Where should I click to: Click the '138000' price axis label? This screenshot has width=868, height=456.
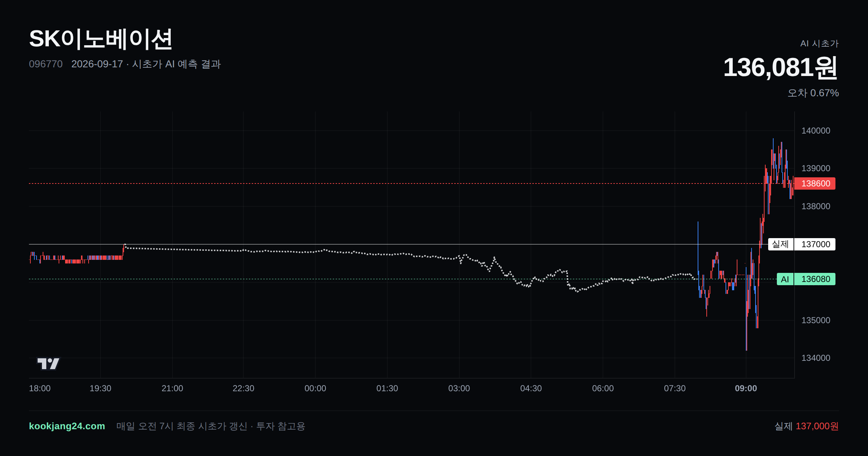[816, 206]
